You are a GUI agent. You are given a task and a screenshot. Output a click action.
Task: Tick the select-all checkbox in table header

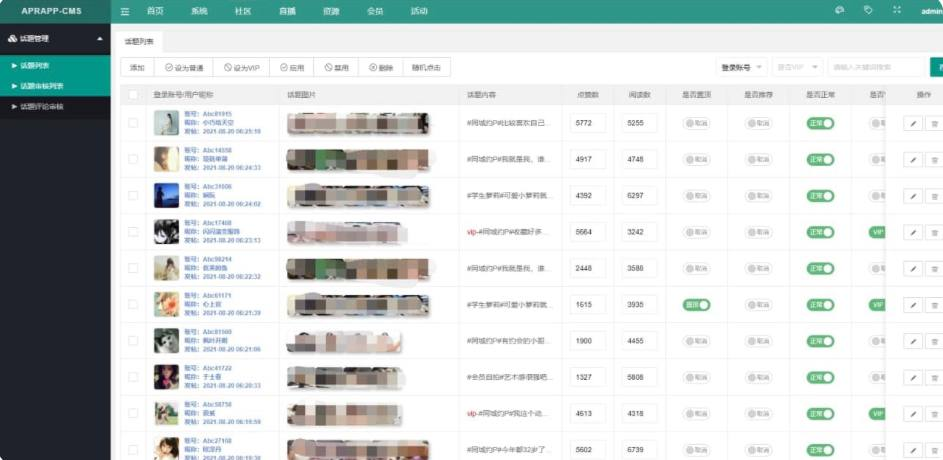point(133,94)
